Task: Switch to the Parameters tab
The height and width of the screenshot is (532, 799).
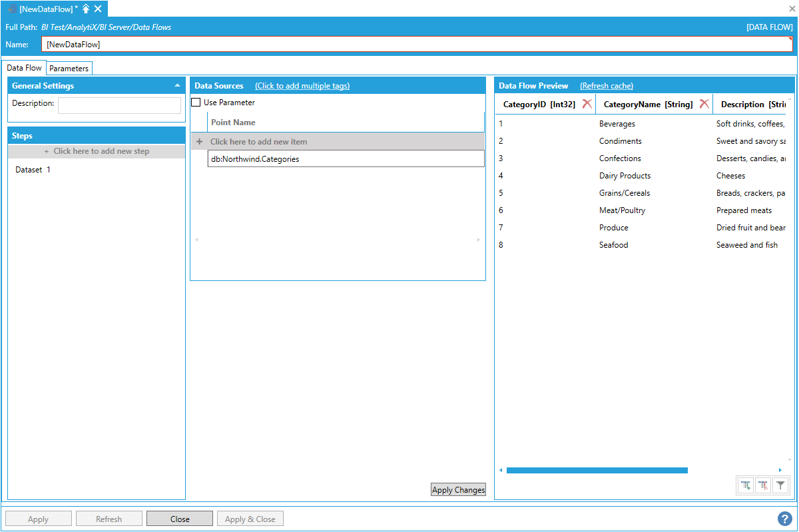Action: coord(69,69)
